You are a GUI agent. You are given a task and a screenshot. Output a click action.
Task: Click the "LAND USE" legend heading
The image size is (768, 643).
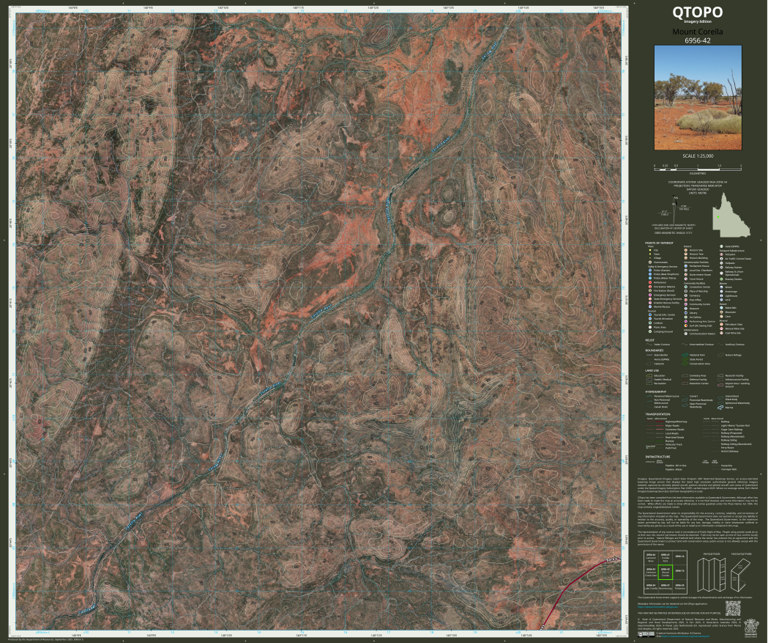[652, 371]
